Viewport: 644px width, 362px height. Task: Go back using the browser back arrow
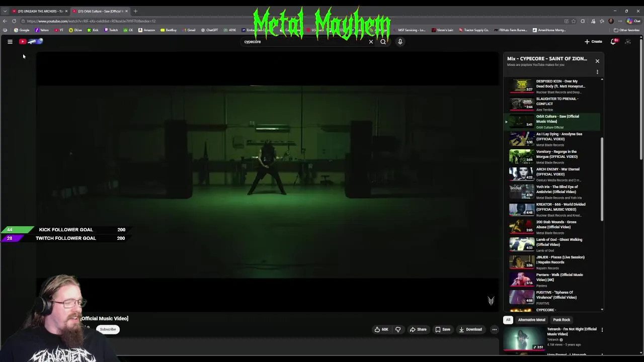click(5, 21)
